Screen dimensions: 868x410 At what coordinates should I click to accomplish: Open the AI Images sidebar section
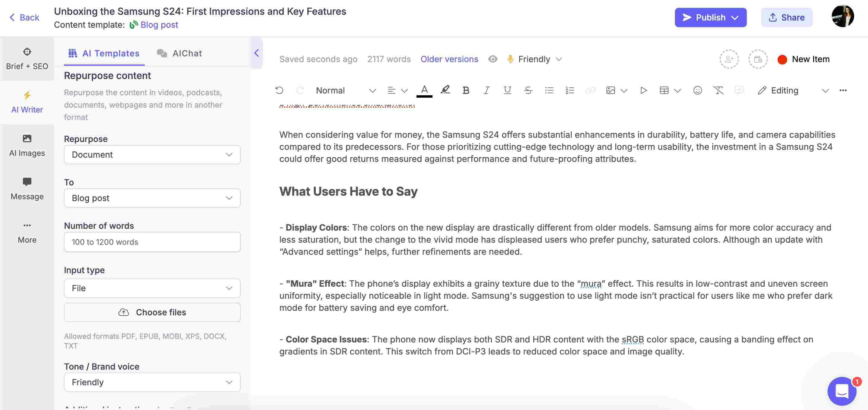[x=27, y=146]
